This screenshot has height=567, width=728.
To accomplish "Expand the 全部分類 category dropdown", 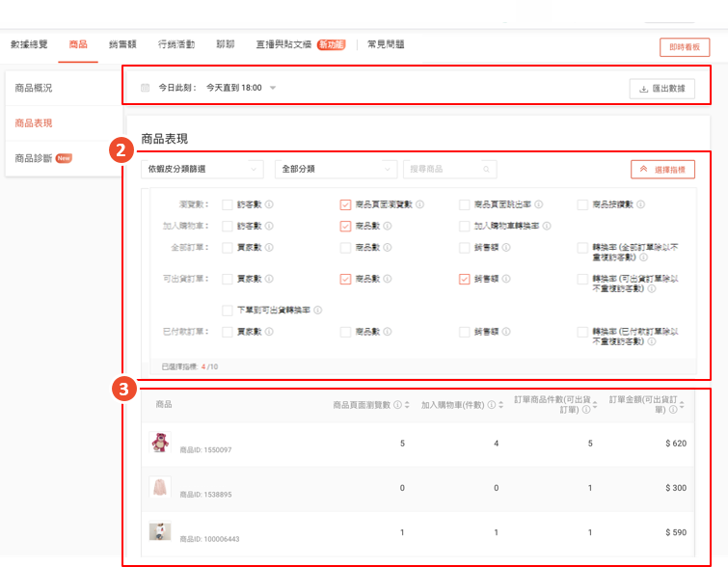I will 336,169.
